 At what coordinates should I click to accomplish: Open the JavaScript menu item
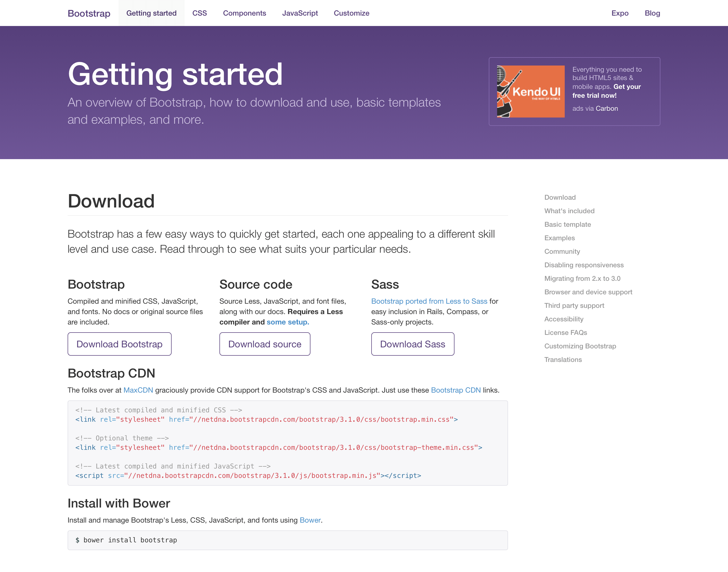[x=300, y=13]
